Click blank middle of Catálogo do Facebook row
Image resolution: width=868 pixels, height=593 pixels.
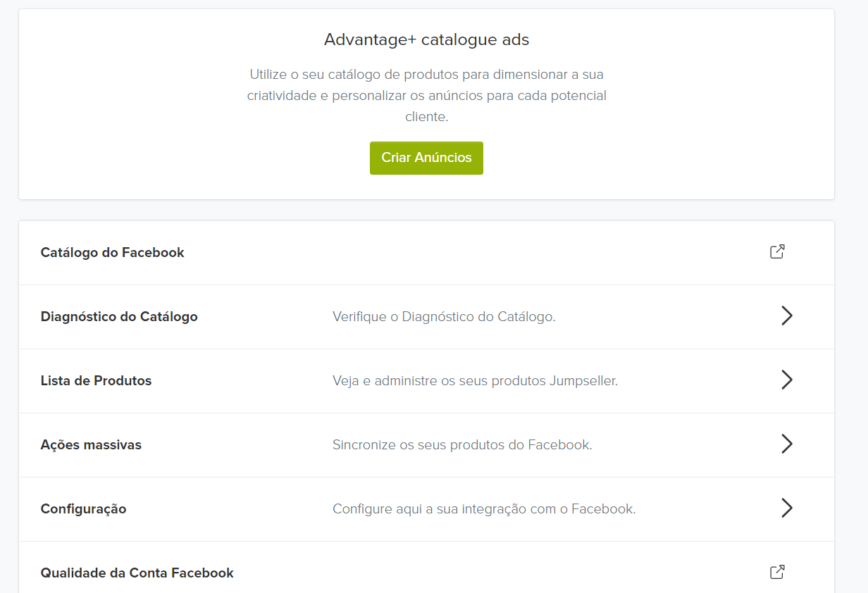458,253
